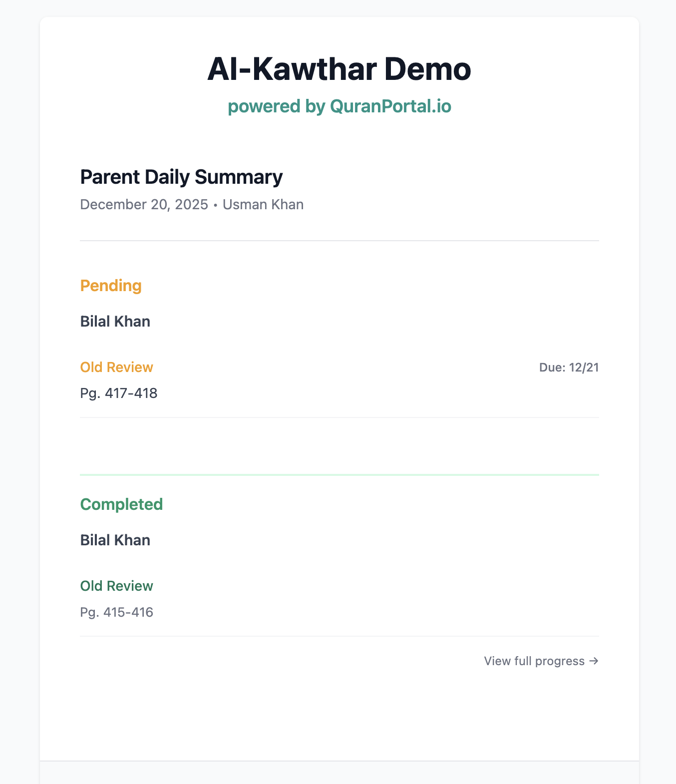The width and height of the screenshot is (676, 784).
Task: Click the Al-Kawthar Demo title
Action: [x=339, y=69]
